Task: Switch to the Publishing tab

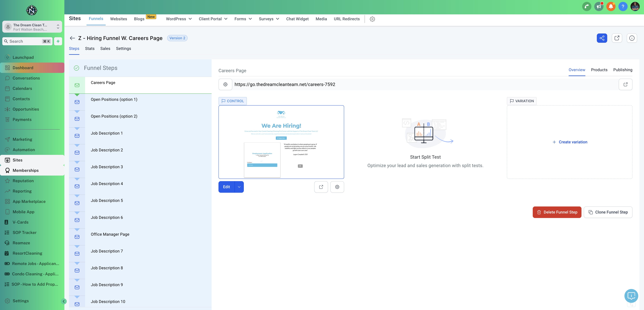Action: point(622,70)
